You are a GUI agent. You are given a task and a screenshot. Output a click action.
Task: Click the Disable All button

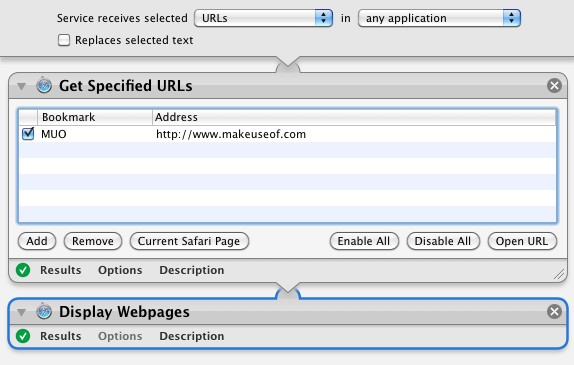pos(443,241)
